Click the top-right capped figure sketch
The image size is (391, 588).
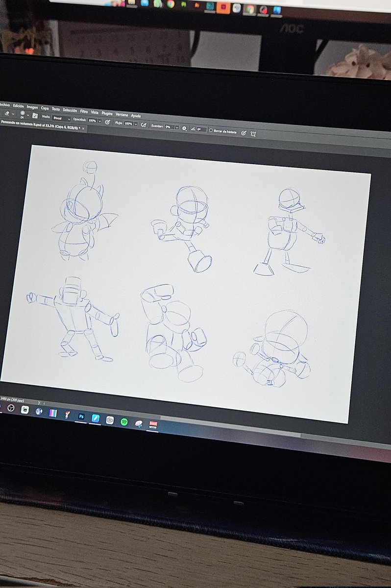pyautogui.click(x=289, y=231)
